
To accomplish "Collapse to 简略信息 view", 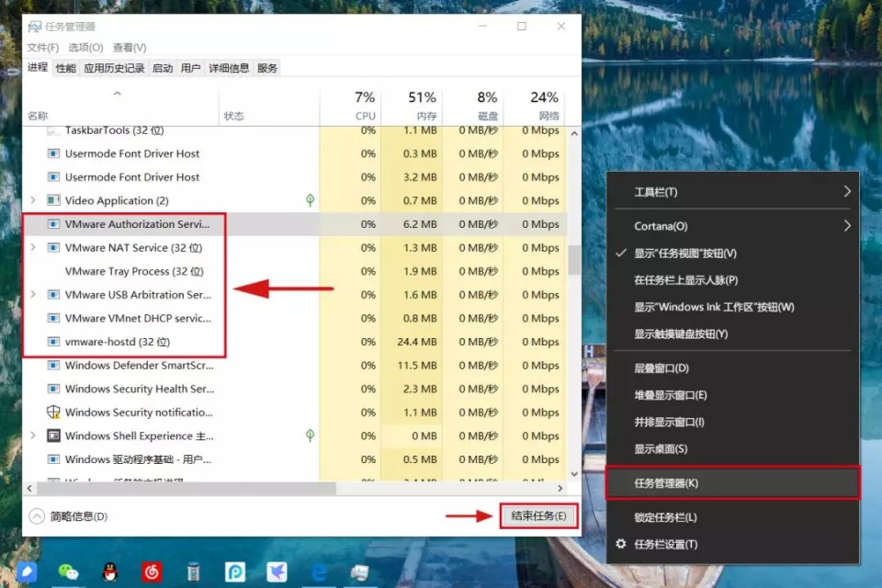I will tap(69, 516).
